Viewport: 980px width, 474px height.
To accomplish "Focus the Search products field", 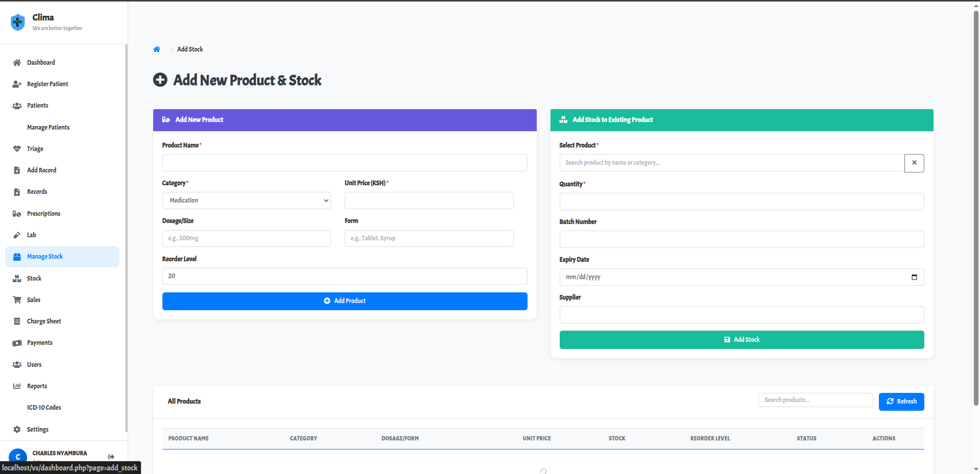I will click(815, 400).
